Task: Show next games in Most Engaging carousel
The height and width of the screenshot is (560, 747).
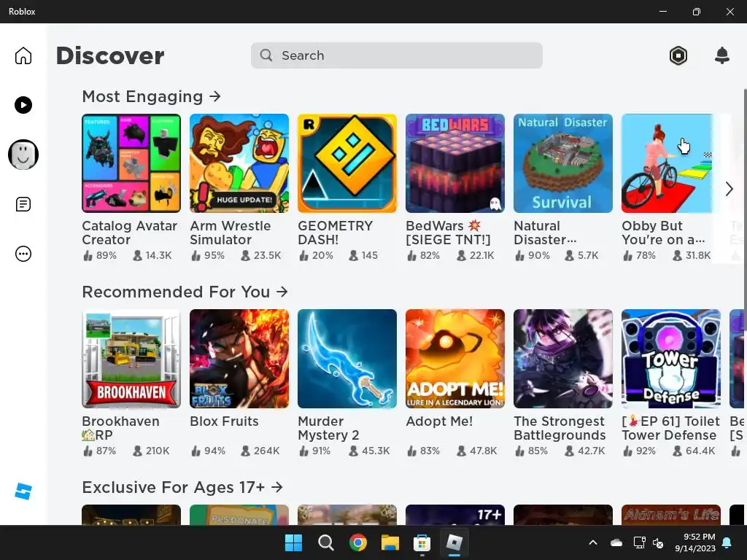Action: (x=729, y=189)
